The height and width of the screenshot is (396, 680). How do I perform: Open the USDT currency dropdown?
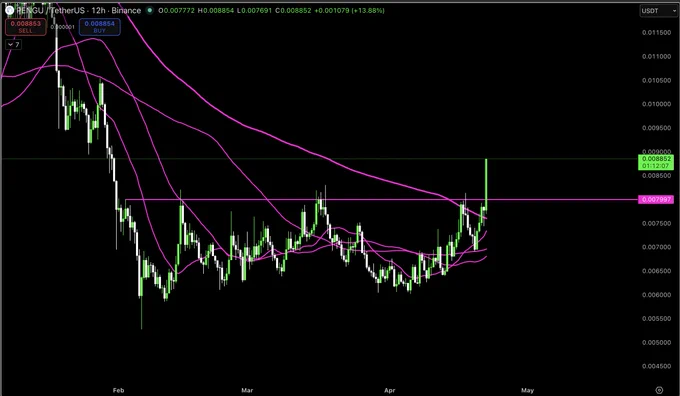pos(658,11)
